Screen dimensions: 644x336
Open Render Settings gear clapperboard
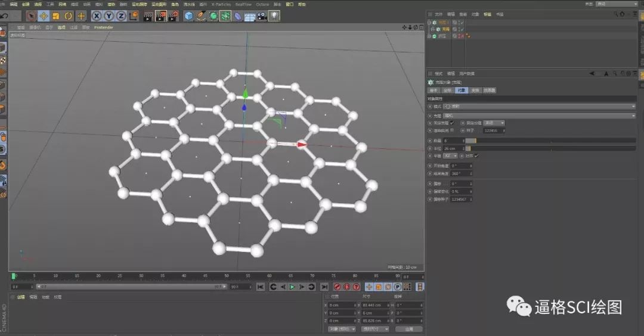(x=174, y=16)
